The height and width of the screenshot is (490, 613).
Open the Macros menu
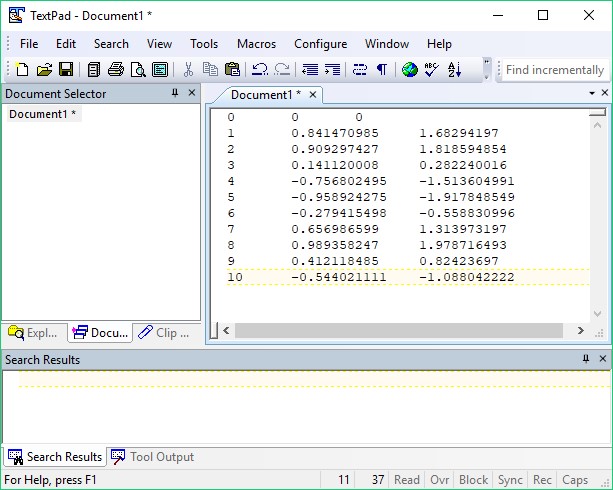click(x=256, y=44)
